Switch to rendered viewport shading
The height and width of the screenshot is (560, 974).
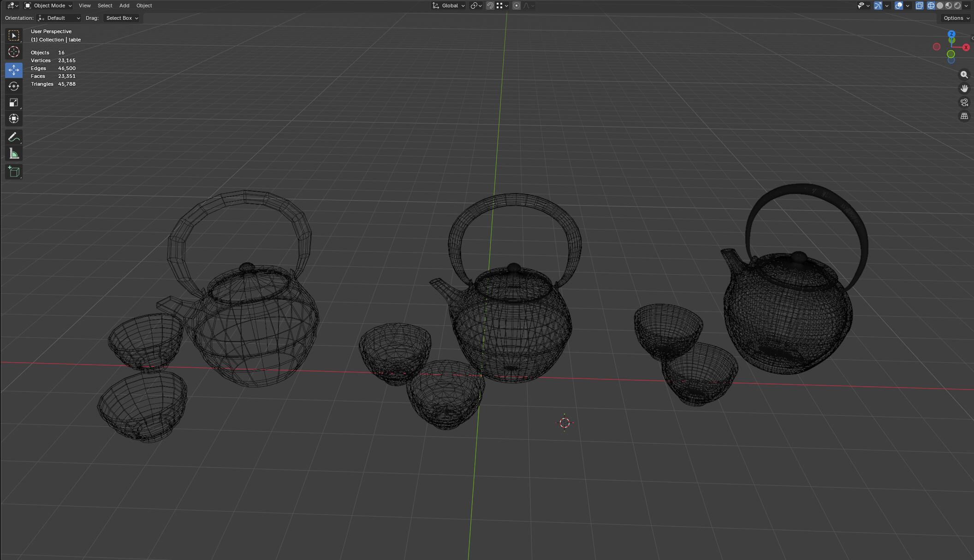pos(957,6)
